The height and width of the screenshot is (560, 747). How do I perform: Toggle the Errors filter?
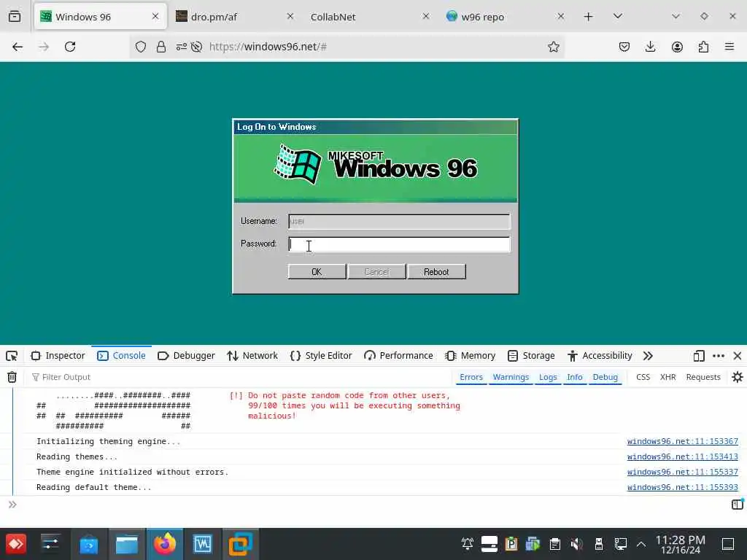click(471, 377)
